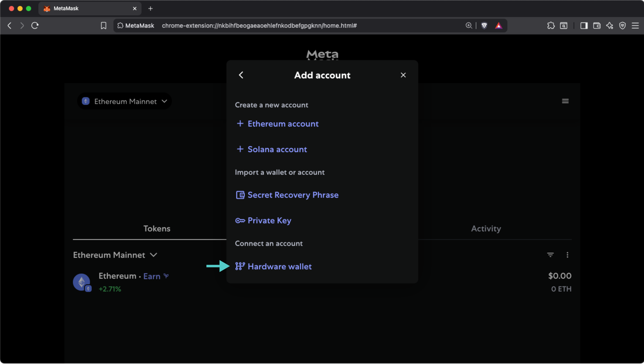Viewport: 644px width, 364px height.
Task: Open the MetaMask hamburger menu
Action: (565, 101)
